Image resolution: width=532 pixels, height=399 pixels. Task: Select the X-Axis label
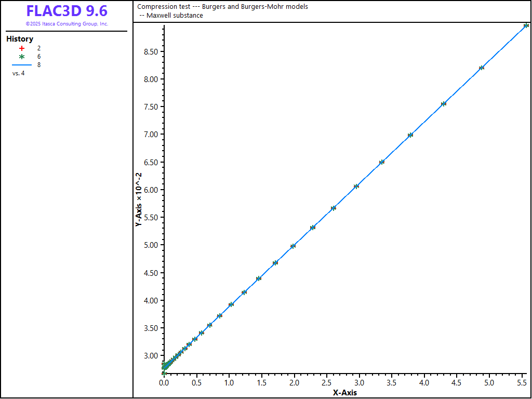(x=345, y=393)
